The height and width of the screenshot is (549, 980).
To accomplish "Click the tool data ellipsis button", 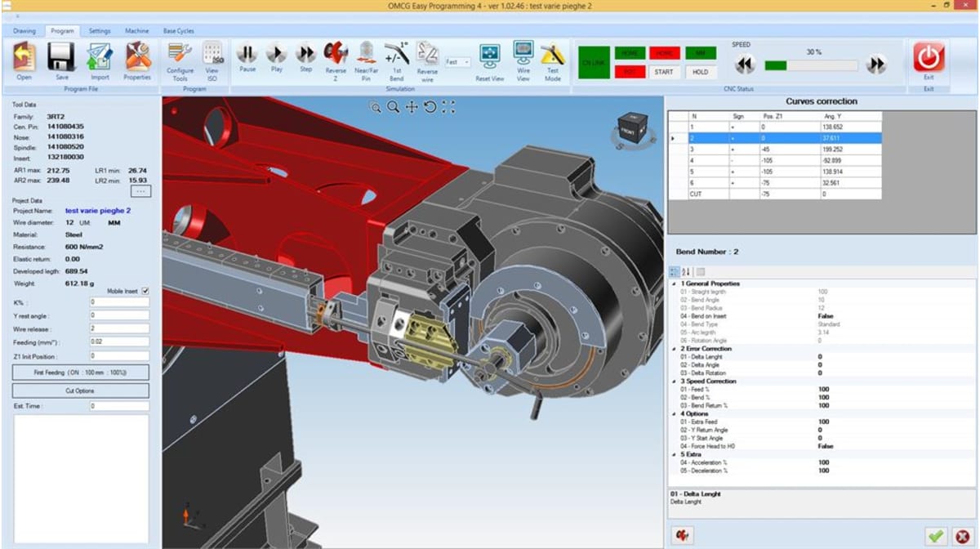I will (x=140, y=191).
